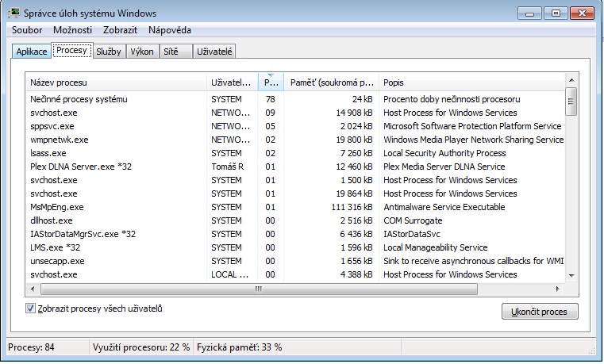Sort by the CPU column header

(271, 82)
